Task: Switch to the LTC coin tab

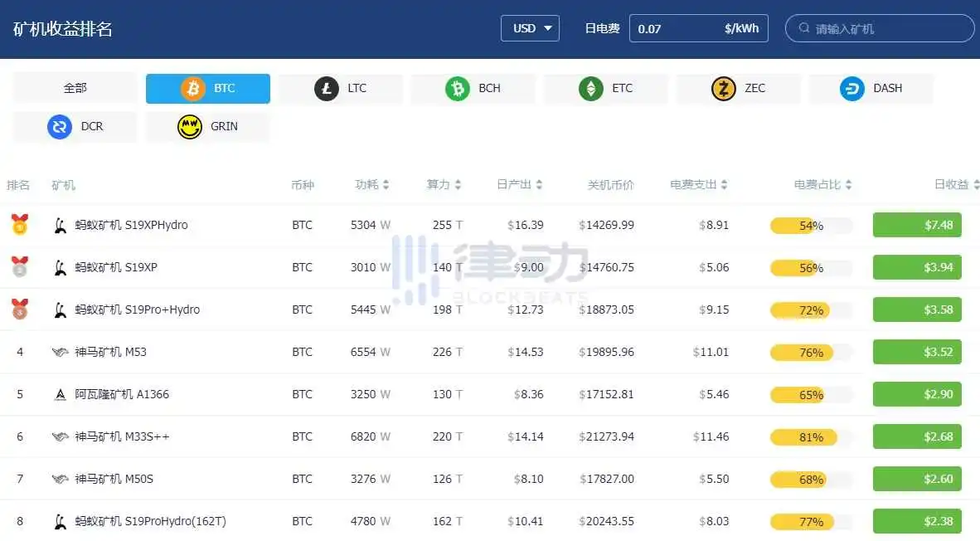Action: pyautogui.click(x=341, y=88)
